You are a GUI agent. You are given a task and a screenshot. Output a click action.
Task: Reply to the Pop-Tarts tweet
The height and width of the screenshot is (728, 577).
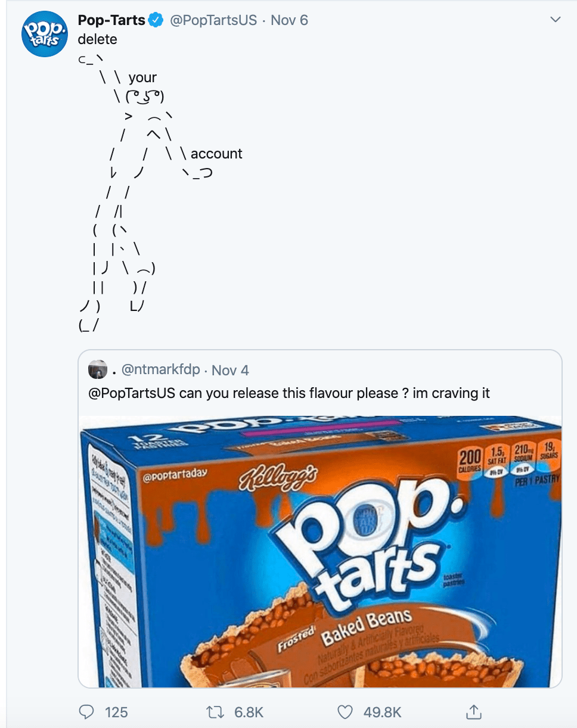[88, 712]
